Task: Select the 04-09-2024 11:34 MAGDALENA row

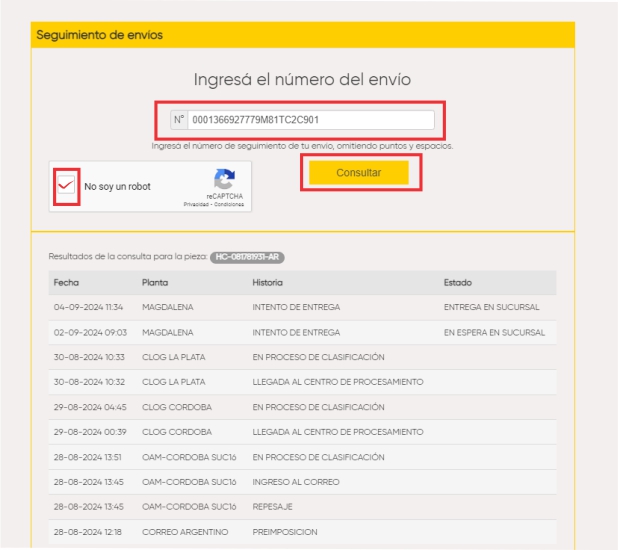Action: (x=302, y=308)
